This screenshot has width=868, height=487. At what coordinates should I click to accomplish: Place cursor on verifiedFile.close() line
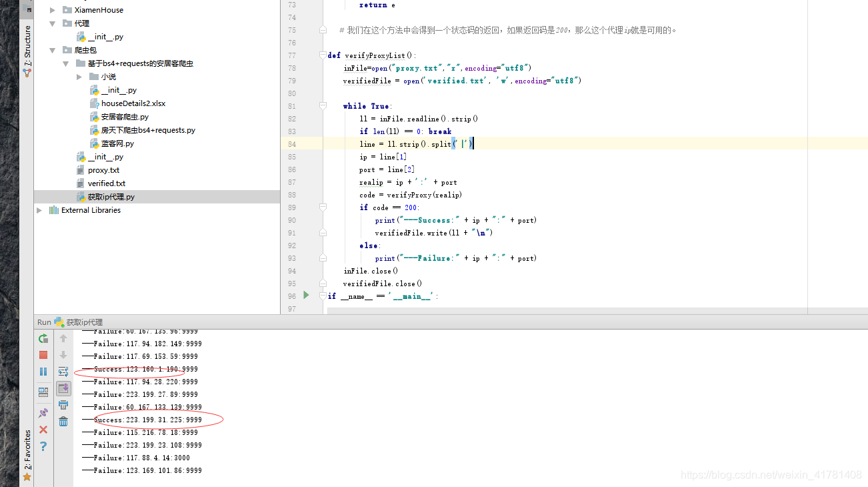383,284
